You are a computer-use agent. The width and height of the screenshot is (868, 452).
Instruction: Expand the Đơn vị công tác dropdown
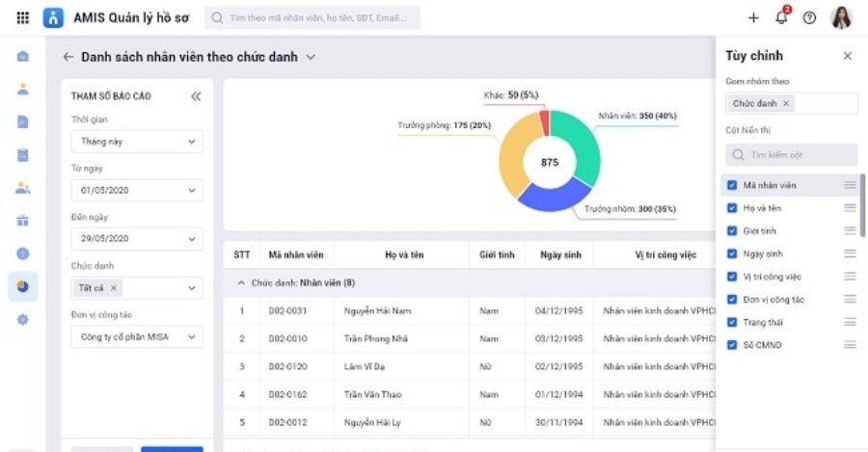pos(137,336)
